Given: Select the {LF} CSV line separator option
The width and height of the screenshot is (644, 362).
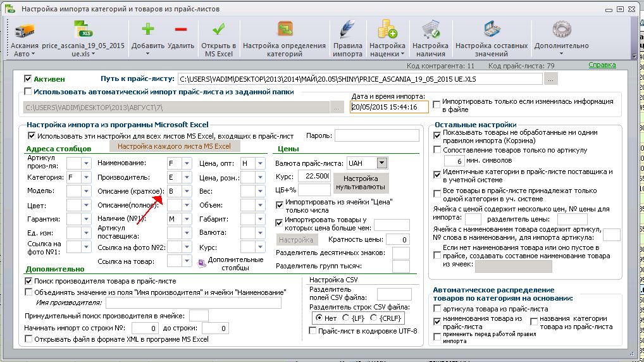Looking at the screenshot, I should 346,318.
